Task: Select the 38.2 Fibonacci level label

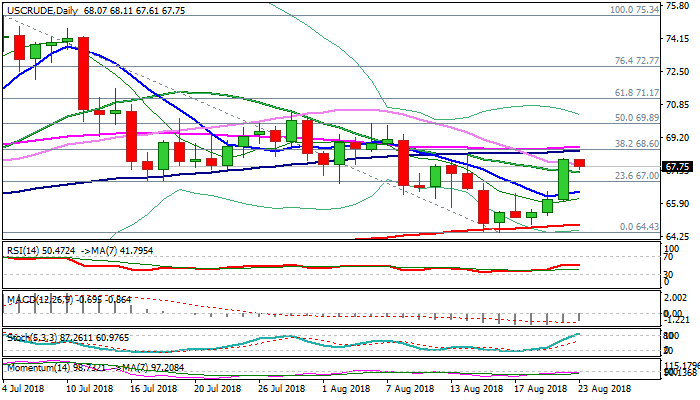Action: [636, 144]
